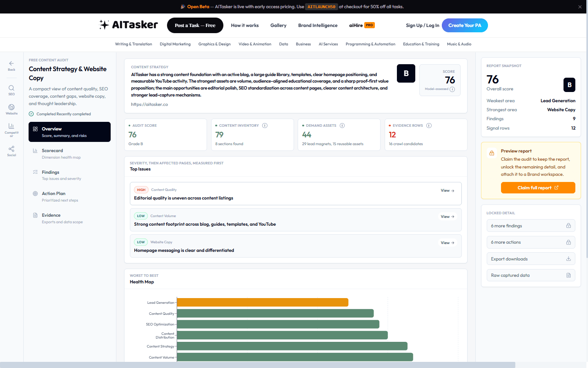Click Sign Up / Log In
Viewport: 588px width, 368px height.
pyautogui.click(x=422, y=25)
